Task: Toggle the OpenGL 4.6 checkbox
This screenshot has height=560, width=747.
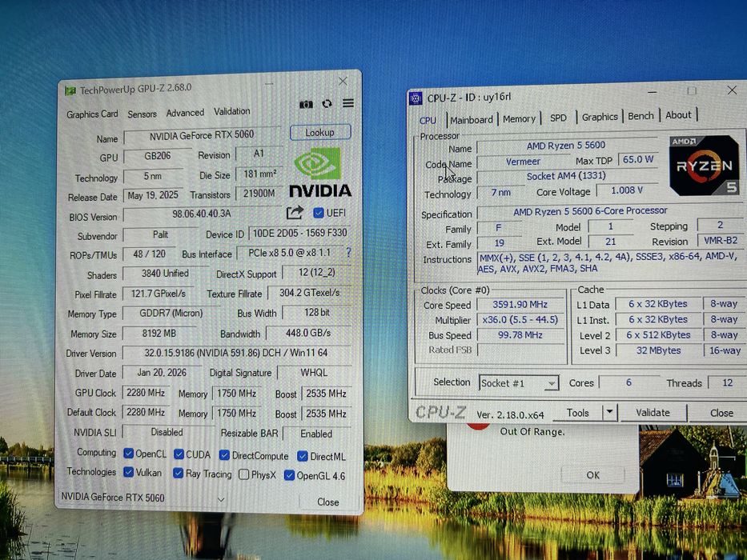Action: point(289,474)
